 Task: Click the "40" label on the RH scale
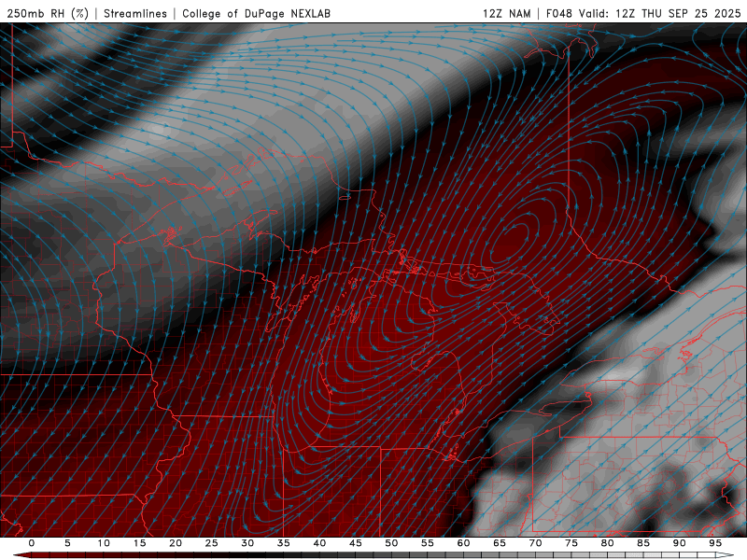tap(319, 543)
